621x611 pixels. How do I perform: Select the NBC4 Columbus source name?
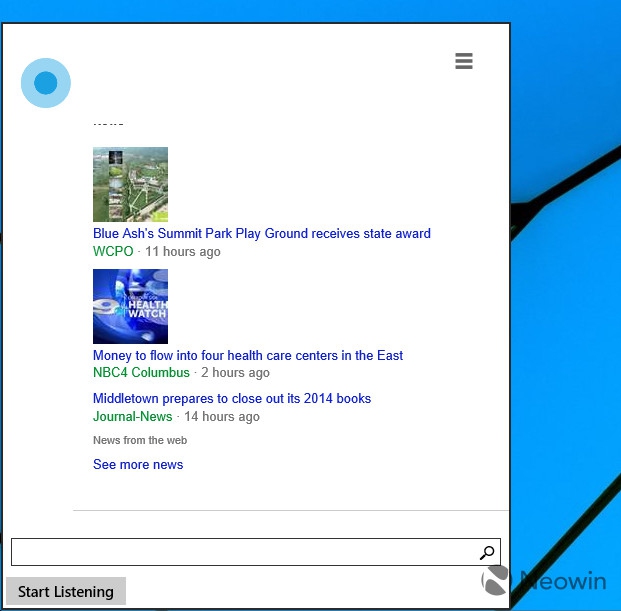pos(141,372)
